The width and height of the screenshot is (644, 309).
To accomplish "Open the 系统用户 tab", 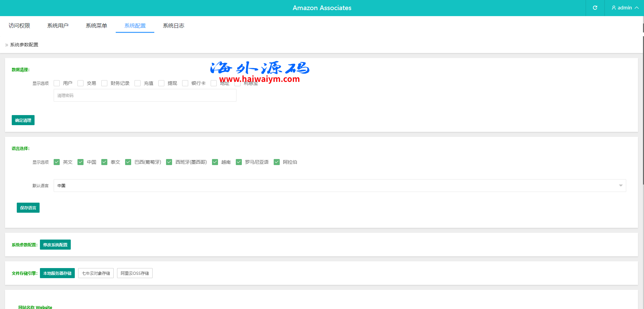I will click(x=58, y=26).
